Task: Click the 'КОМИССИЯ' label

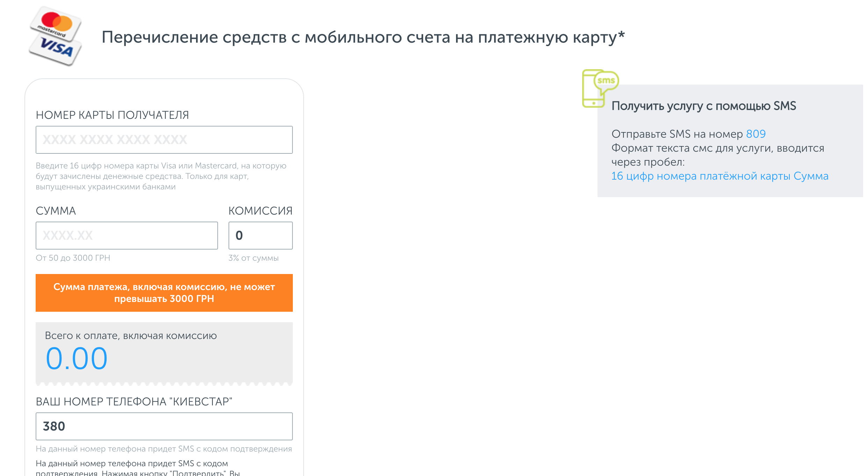Action: (260, 211)
